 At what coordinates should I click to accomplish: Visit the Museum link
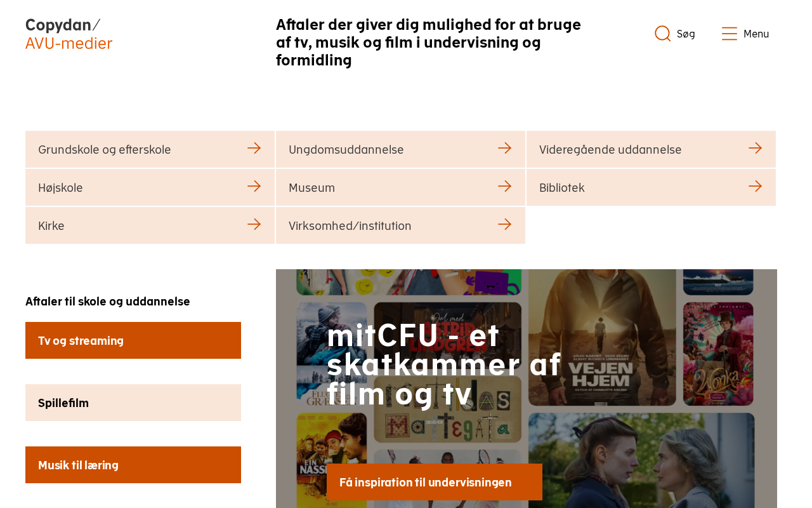[x=400, y=187]
